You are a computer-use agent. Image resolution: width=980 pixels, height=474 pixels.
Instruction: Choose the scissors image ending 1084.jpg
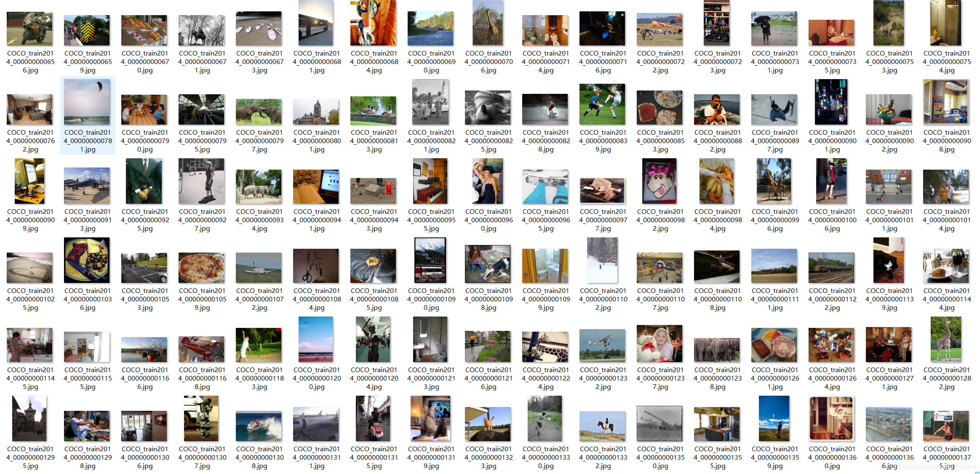[316, 266]
